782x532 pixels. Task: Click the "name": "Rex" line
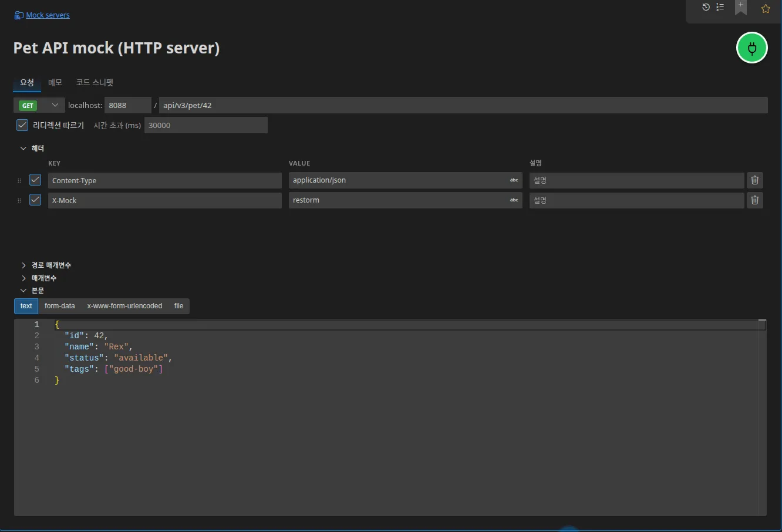[99, 347]
